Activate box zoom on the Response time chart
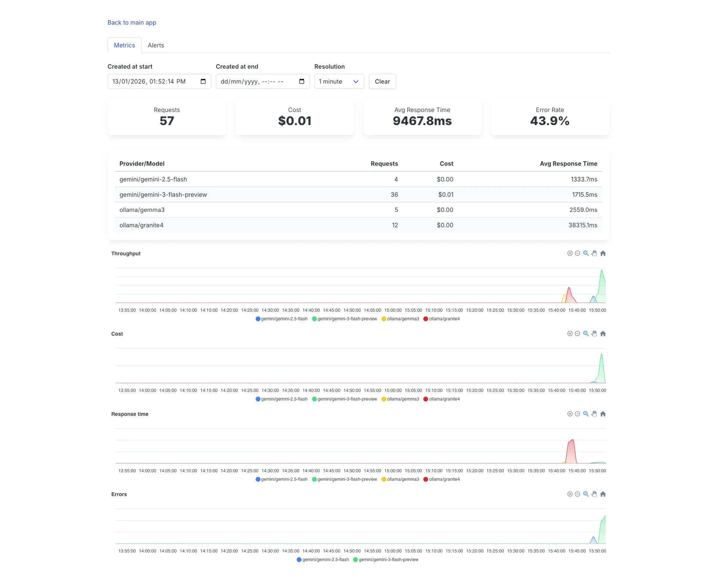 coord(586,414)
